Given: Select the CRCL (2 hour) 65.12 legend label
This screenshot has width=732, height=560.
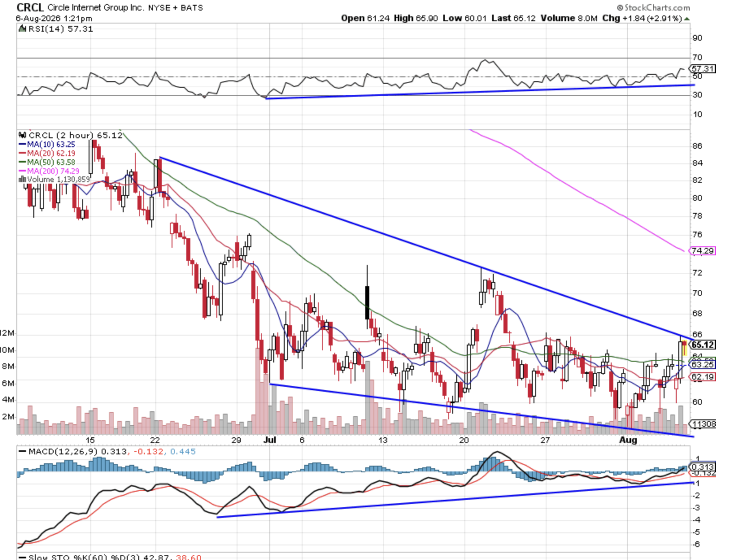Looking at the screenshot, I should tap(76, 135).
